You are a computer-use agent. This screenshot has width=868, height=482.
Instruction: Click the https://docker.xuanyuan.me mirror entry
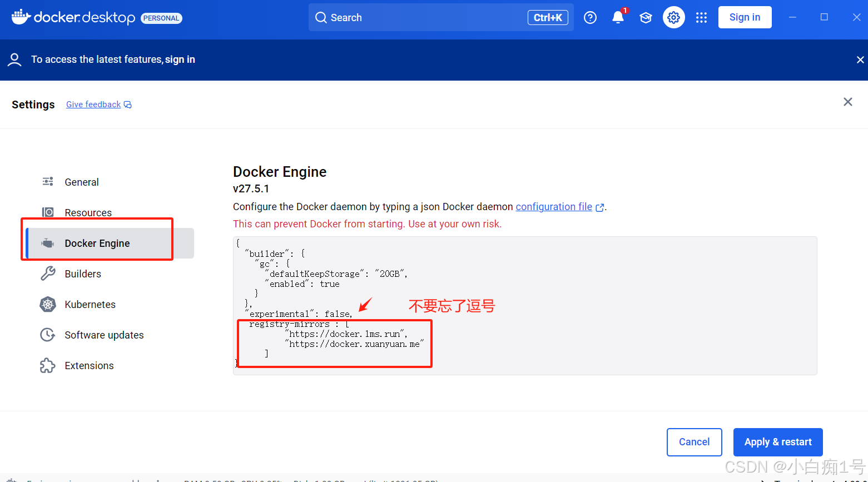point(354,344)
